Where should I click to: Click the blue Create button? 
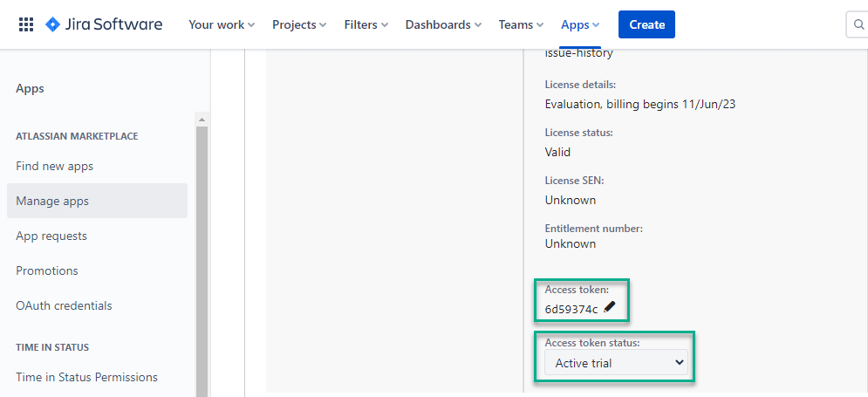(x=646, y=24)
